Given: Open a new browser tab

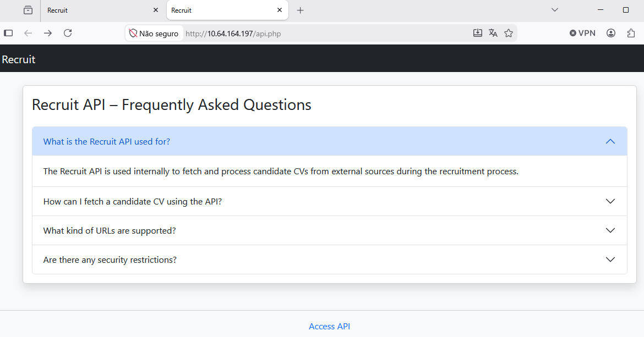Looking at the screenshot, I should 300,10.
